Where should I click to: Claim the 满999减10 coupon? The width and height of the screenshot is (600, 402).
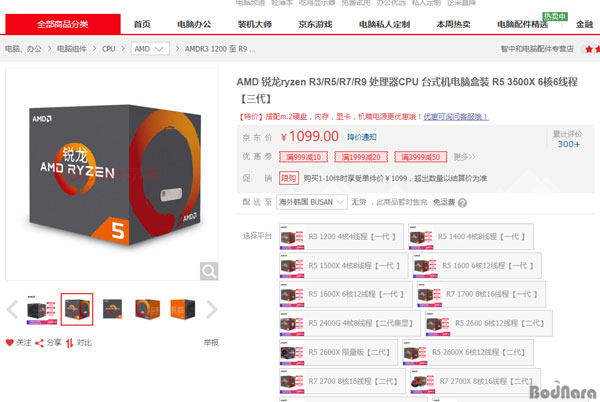[303, 157]
